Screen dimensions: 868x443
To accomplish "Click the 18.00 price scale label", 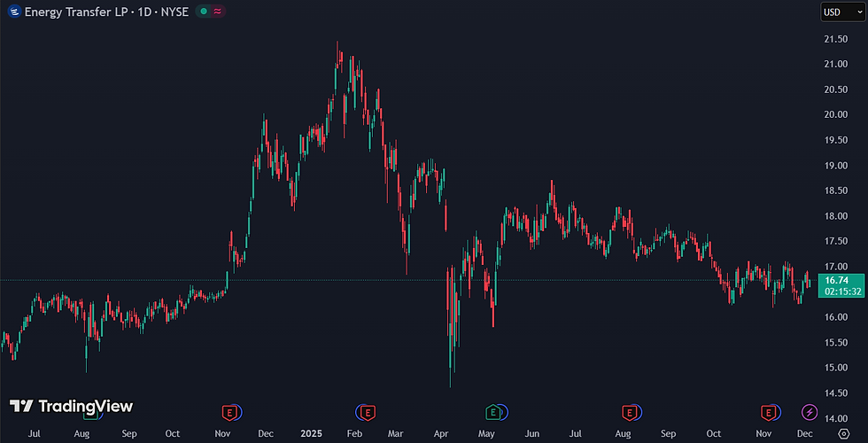I will (835, 216).
